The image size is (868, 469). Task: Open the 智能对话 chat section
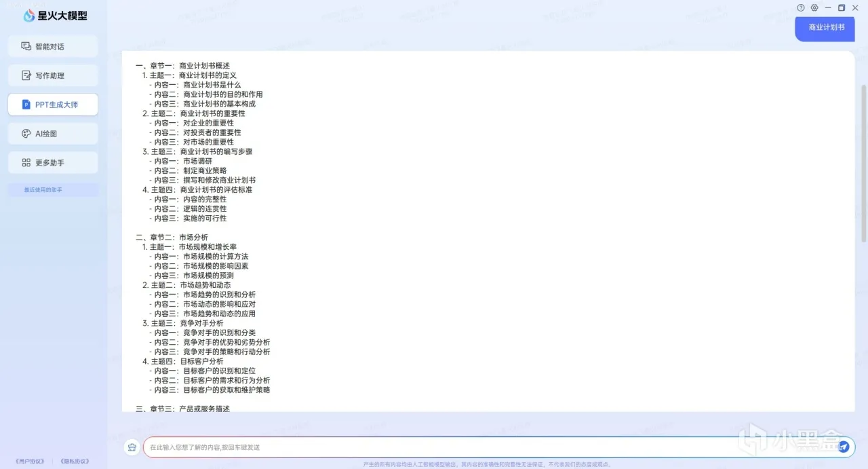tap(53, 46)
